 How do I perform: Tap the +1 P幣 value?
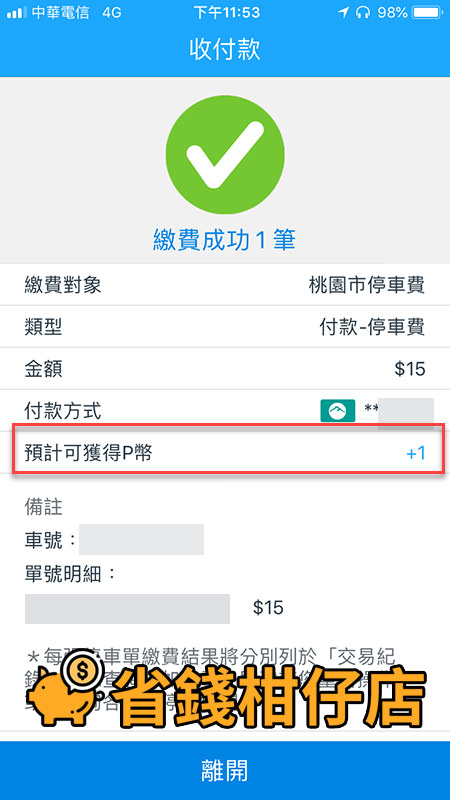pos(416,453)
